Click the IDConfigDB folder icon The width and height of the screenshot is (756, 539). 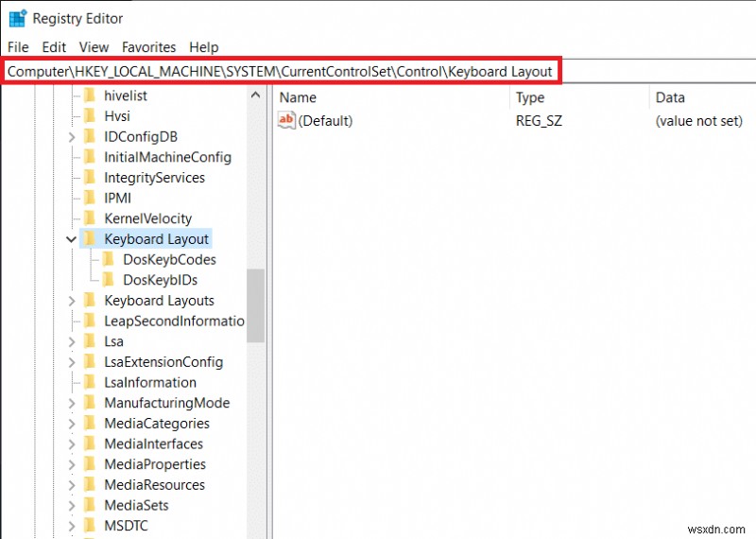tap(90, 136)
